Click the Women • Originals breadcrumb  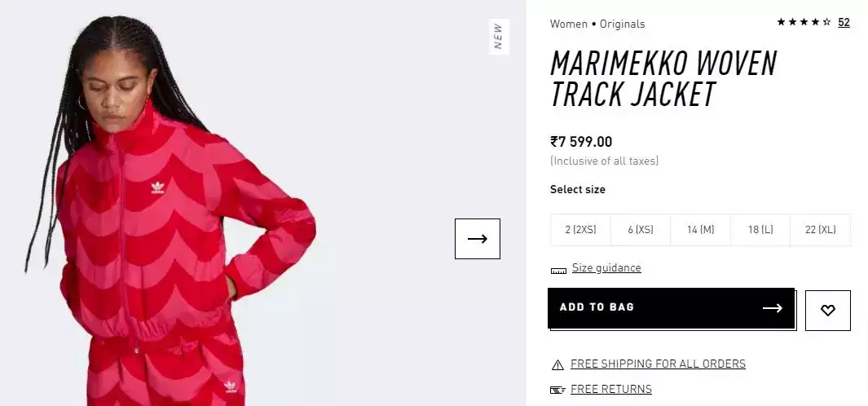click(x=597, y=24)
